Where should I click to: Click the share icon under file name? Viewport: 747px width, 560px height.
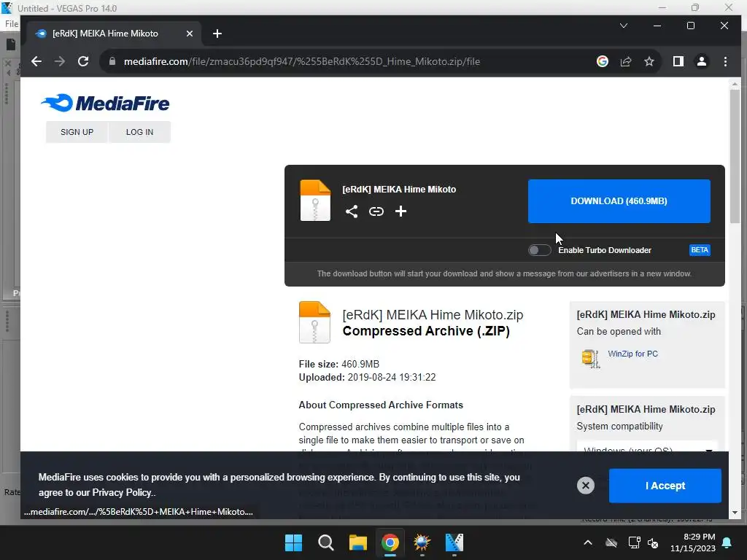tap(352, 211)
